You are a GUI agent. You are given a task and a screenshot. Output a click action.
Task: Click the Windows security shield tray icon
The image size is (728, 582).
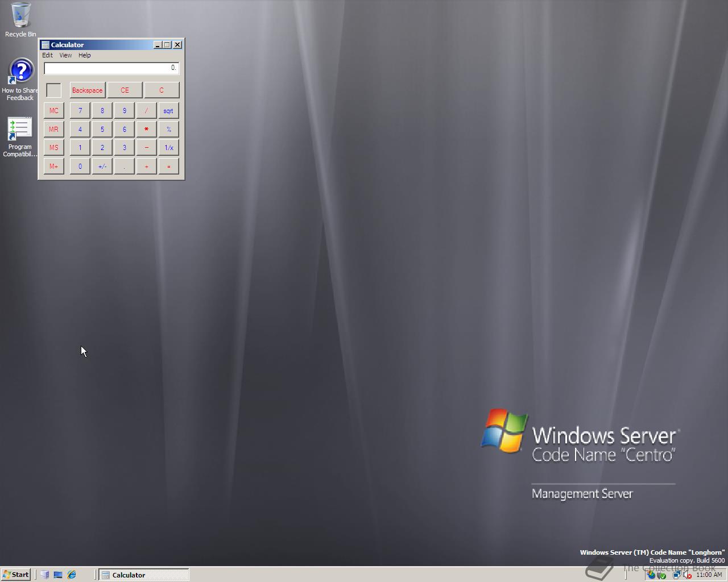pyautogui.click(x=651, y=575)
